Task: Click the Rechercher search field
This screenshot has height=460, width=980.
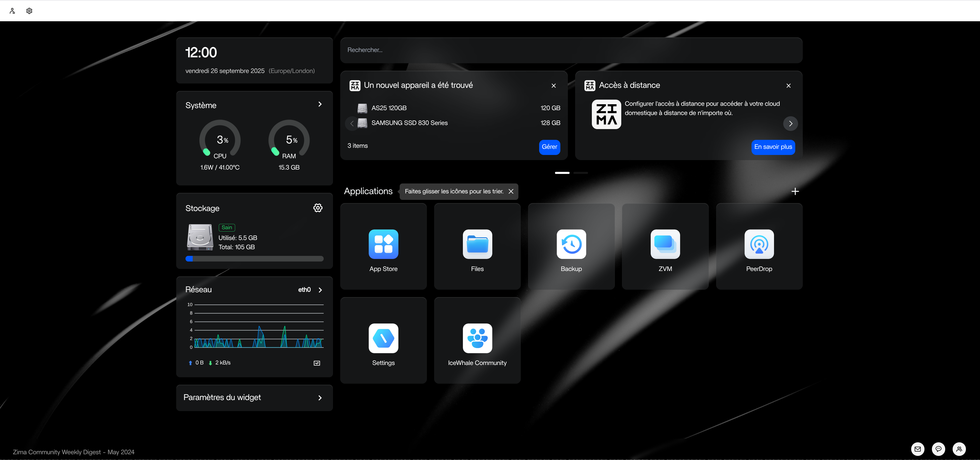Action: coord(571,50)
